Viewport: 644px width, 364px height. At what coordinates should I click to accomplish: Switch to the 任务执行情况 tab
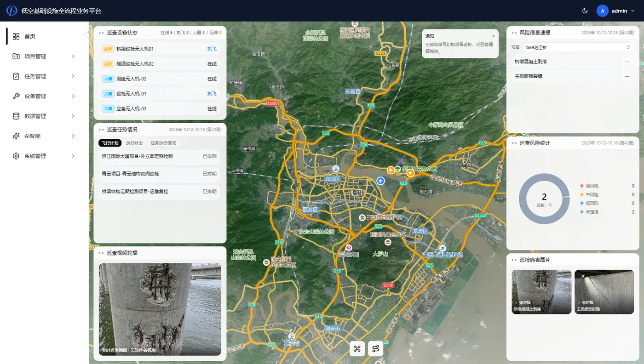[163, 143]
